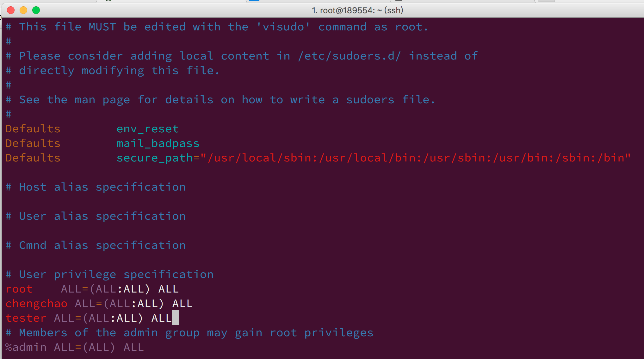This screenshot has height=359, width=644.
Task: Click the username chengchao
Action: 37,304
